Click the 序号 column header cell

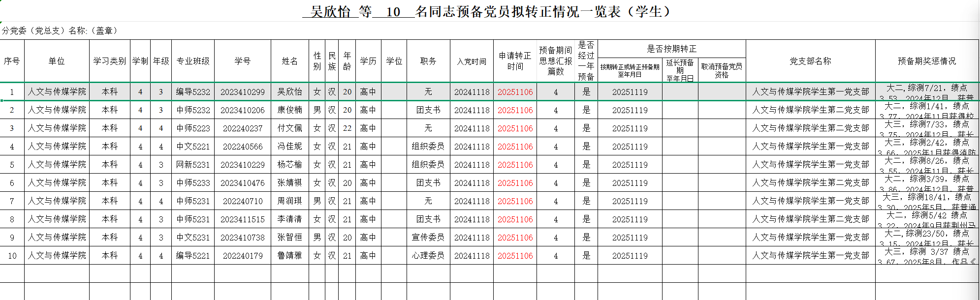(12, 61)
